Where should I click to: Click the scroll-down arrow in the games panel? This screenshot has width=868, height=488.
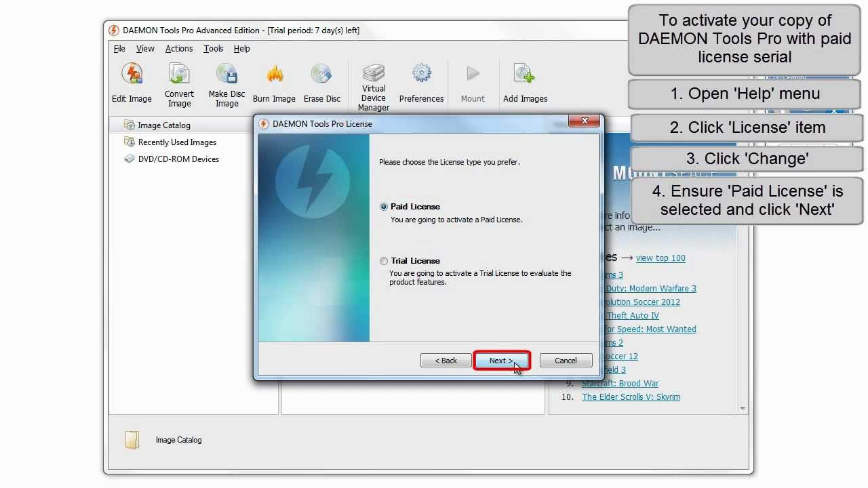coord(743,408)
